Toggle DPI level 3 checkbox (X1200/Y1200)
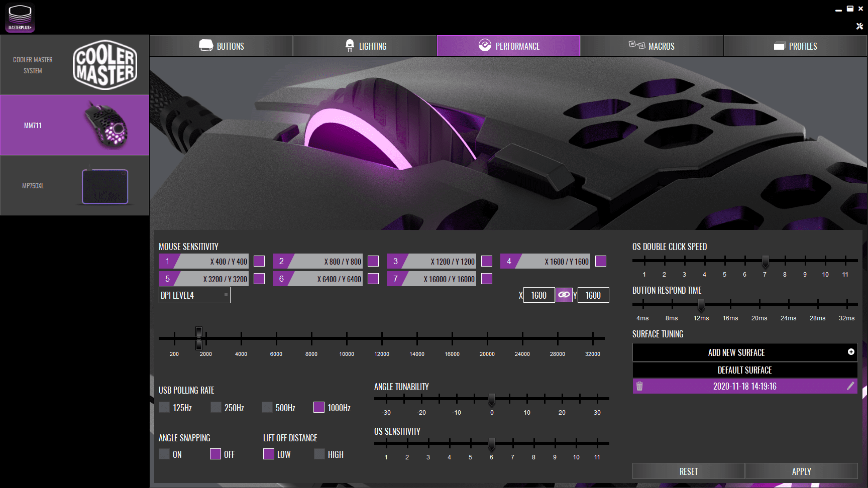The width and height of the screenshot is (868, 488). click(487, 261)
